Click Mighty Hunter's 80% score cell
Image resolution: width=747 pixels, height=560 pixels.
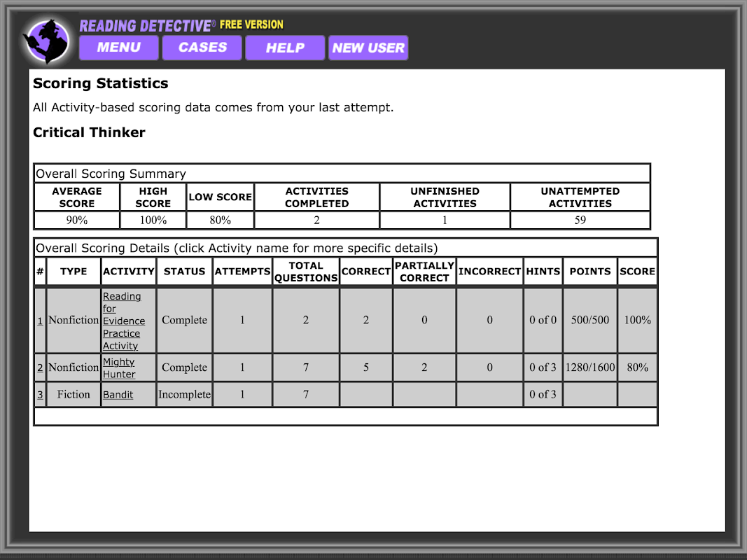[637, 367]
